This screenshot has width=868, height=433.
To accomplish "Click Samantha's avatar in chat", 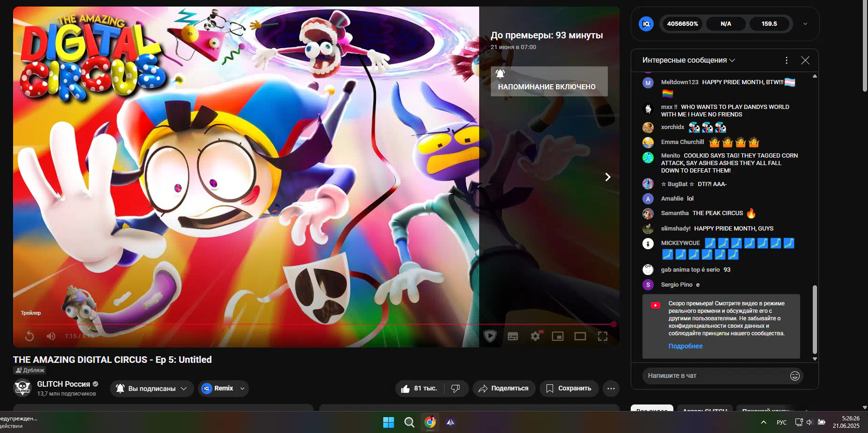I will coord(648,214).
